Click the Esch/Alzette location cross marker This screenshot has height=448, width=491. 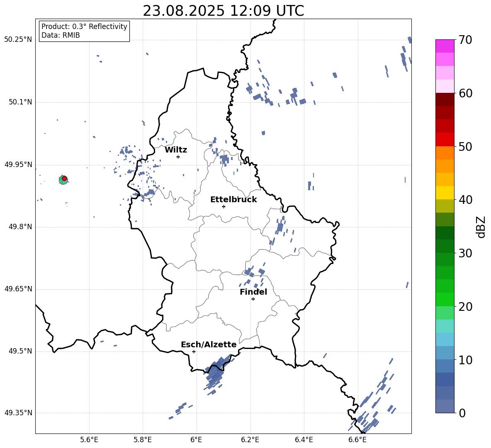point(194,351)
